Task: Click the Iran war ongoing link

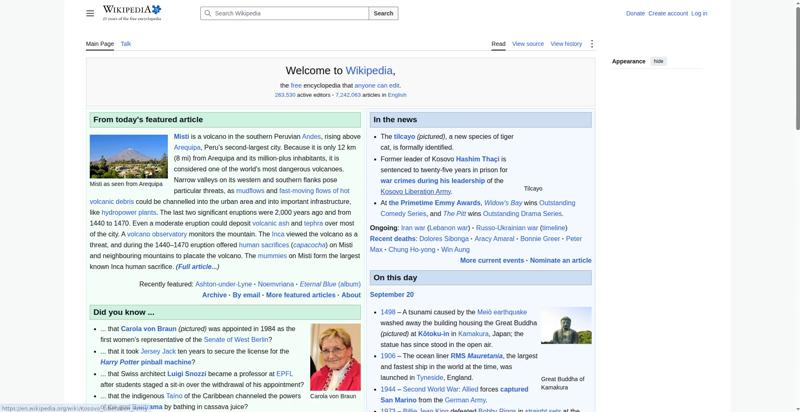Action: [413, 227]
